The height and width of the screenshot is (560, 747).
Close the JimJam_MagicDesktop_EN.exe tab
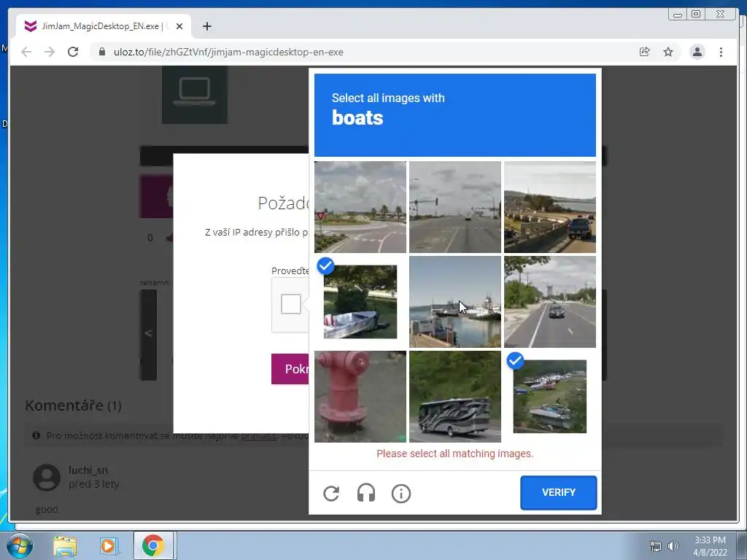179,26
